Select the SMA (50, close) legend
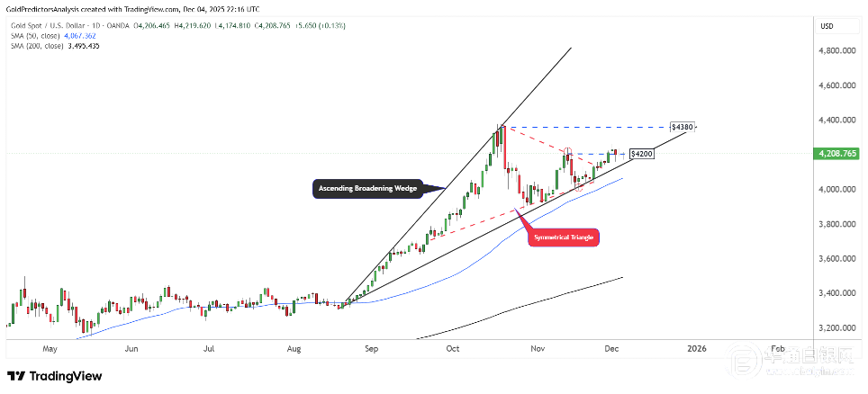This screenshot has height=394, width=868. click(34, 35)
